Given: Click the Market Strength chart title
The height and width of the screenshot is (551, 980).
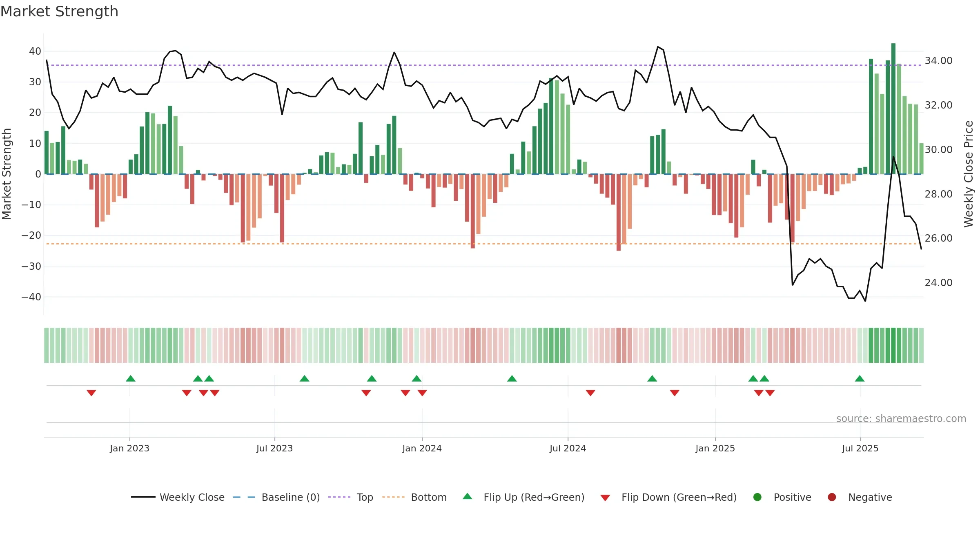Looking at the screenshot, I should coord(59,11).
